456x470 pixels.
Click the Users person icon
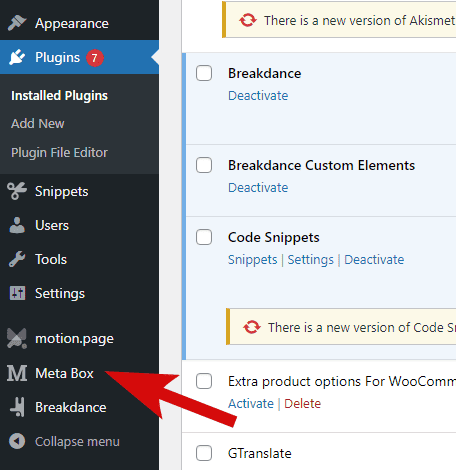click(x=17, y=225)
